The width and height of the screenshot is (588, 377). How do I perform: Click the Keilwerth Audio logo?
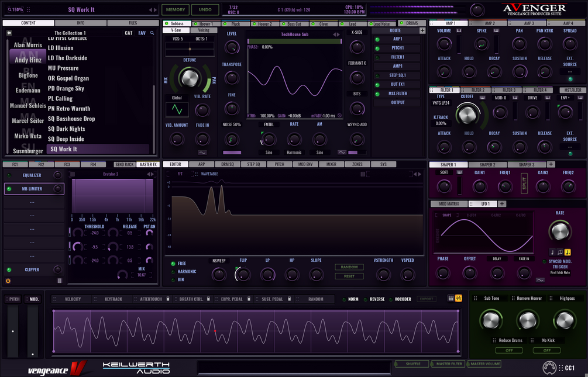[x=136, y=368]
